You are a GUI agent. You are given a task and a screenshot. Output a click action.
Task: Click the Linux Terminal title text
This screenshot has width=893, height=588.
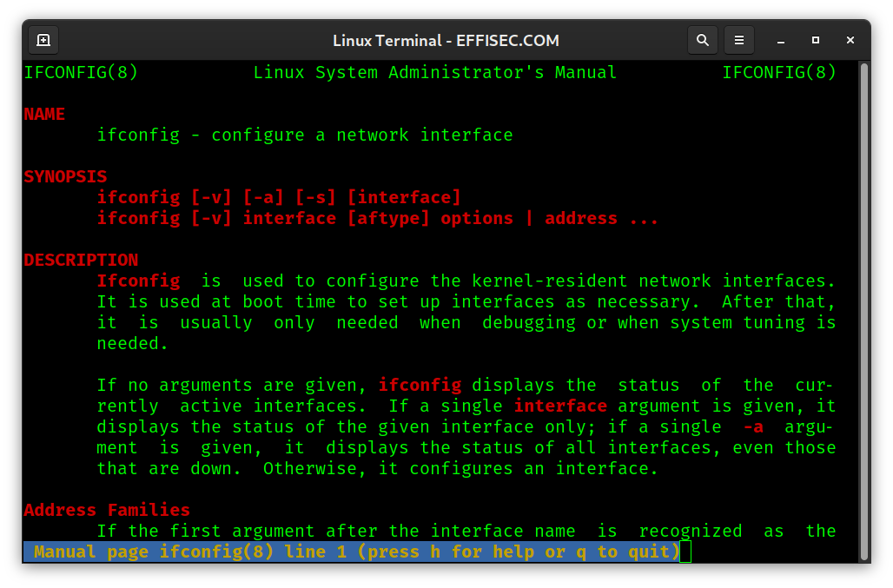pos(446,40)
